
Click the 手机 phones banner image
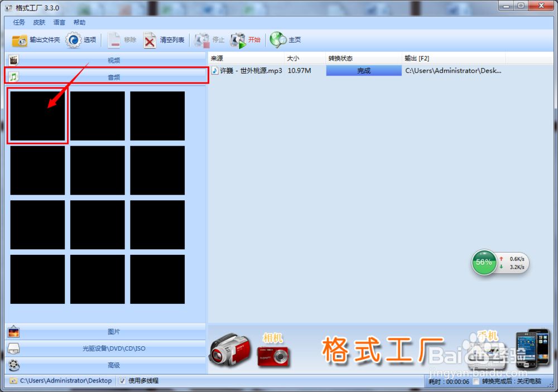pyautogui.click(x=532, y=349)
